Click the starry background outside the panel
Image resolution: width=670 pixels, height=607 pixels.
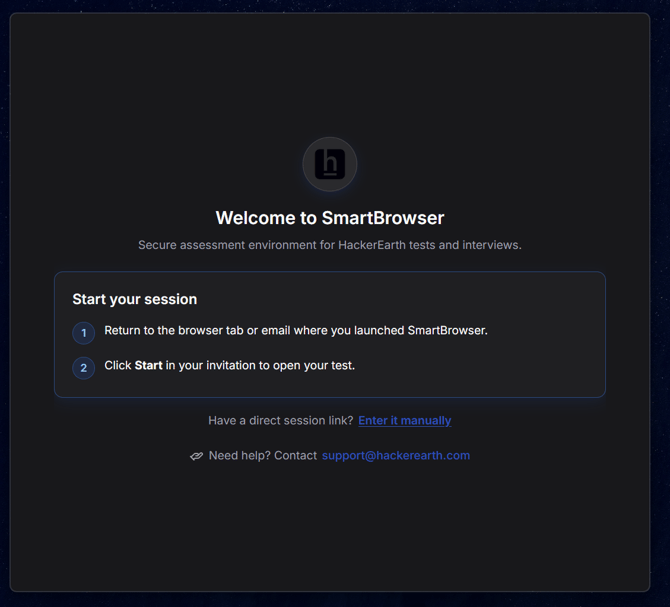(660, 299)
